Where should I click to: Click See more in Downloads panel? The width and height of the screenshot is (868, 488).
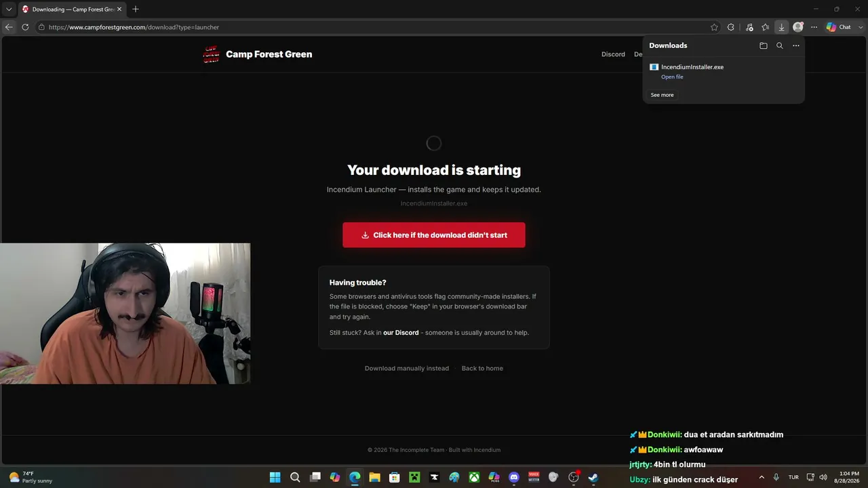click(663, 95)
